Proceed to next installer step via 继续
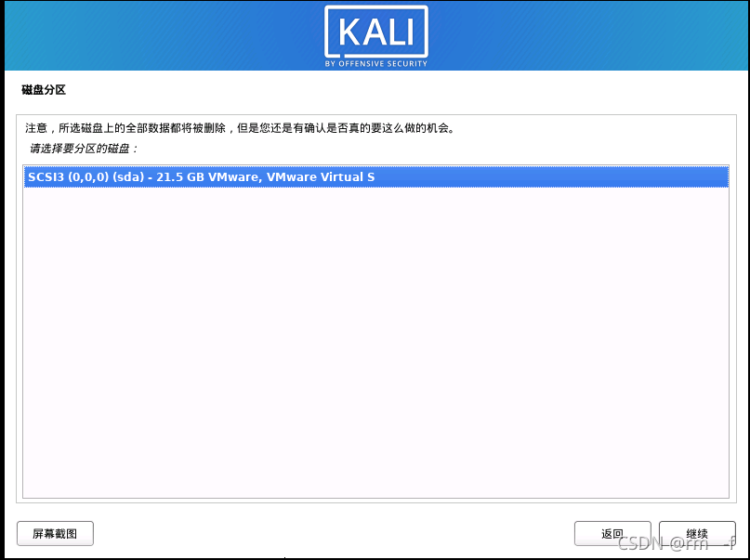 point(697,533)
